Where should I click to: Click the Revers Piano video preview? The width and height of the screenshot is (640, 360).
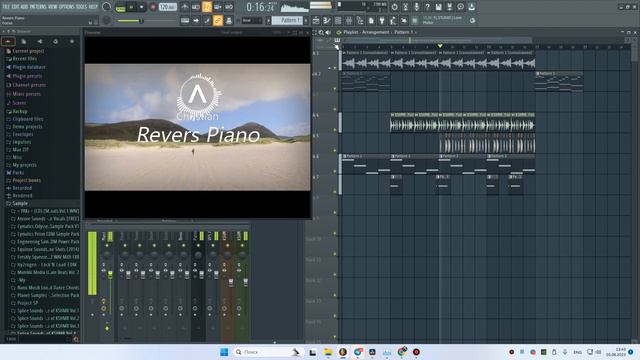pyautogui.click(x=198, y=127)
